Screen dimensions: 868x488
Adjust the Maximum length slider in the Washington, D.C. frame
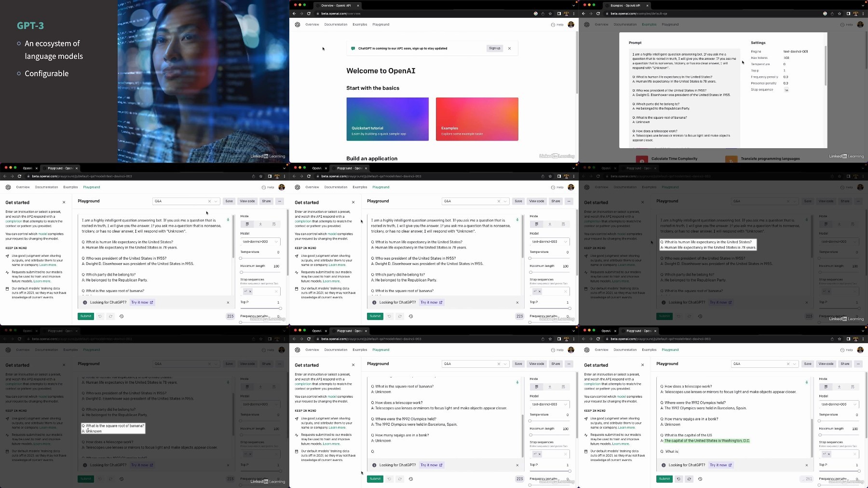coord(839,435)
